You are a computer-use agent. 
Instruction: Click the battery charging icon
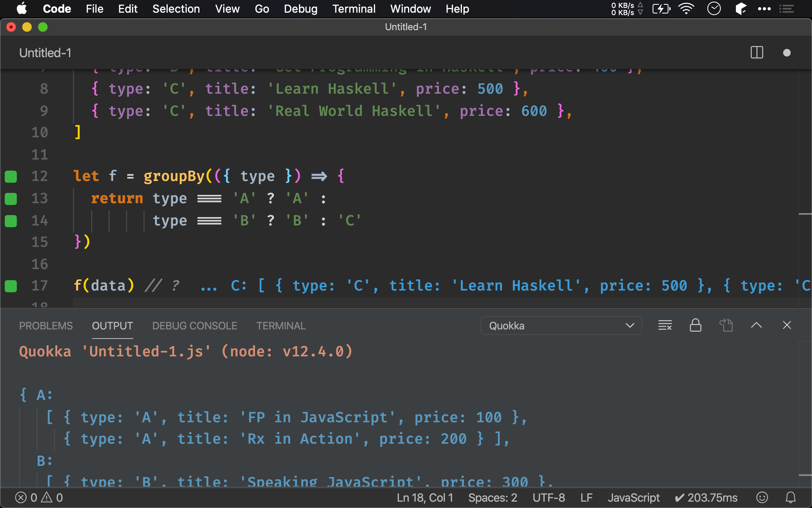(x=661, y=9)
